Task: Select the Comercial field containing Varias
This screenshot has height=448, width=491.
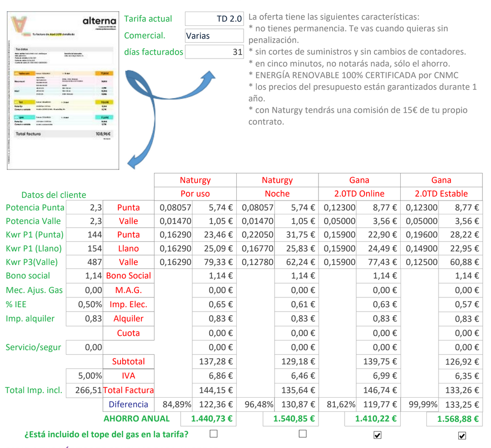Action: (x=214, y=36)
